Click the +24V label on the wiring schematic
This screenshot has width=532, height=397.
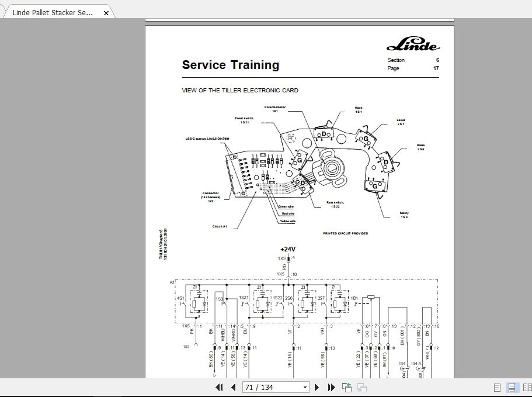click(x=287, y=248)
